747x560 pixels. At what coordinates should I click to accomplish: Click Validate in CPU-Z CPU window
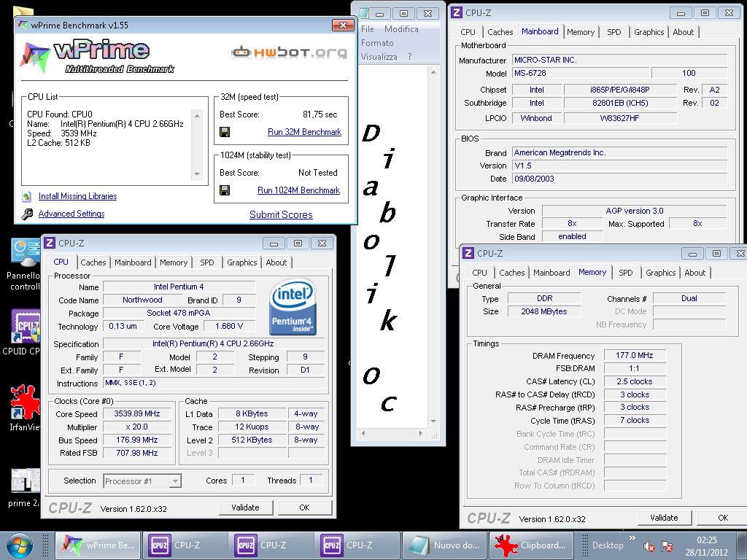pyautogui.click(x=246, y=507)
